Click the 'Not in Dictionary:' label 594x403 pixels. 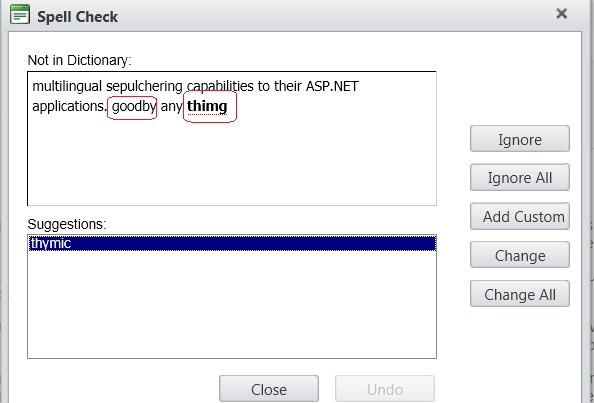[80, 60]
